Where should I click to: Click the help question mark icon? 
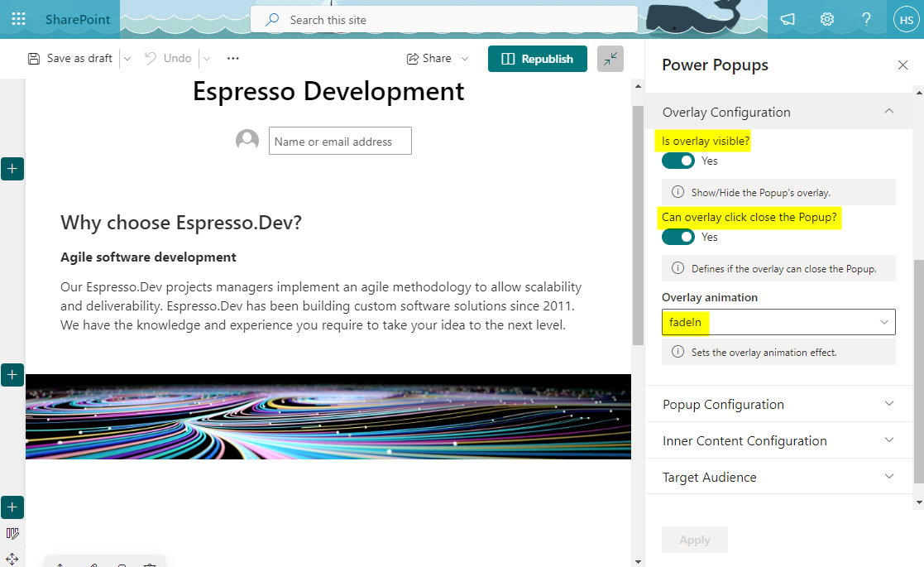tap(866, 19)
